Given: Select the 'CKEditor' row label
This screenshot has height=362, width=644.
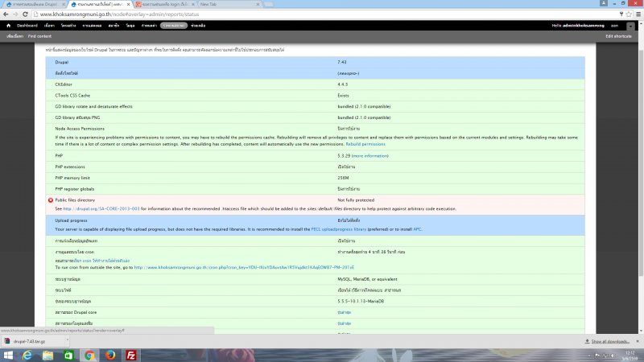Looking at the screenshot, I should point(64,84).
